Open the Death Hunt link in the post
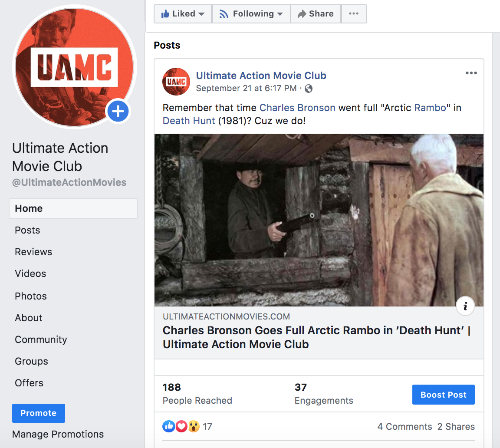 (188, 121)
